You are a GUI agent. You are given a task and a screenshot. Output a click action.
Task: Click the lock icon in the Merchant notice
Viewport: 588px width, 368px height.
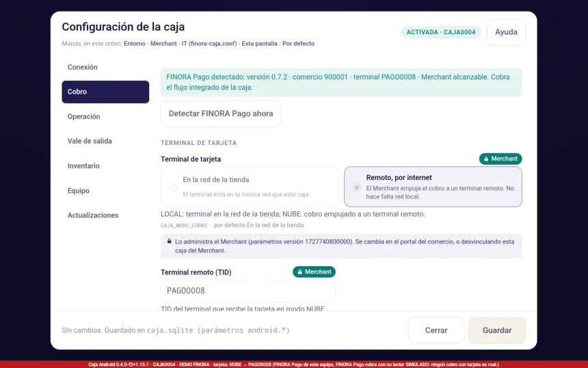(x=169, y=241)
